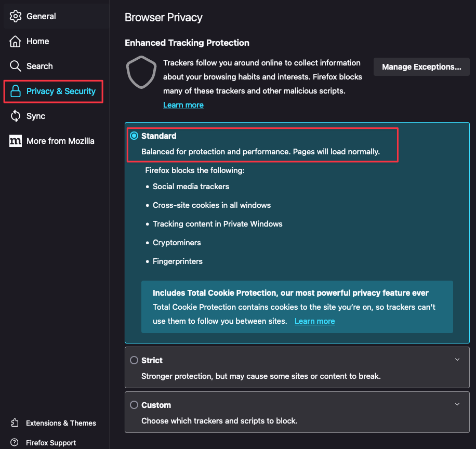Click the Manage Exceptions button
The height and width of the screenshot is (449, 476).
click(421, 67)
